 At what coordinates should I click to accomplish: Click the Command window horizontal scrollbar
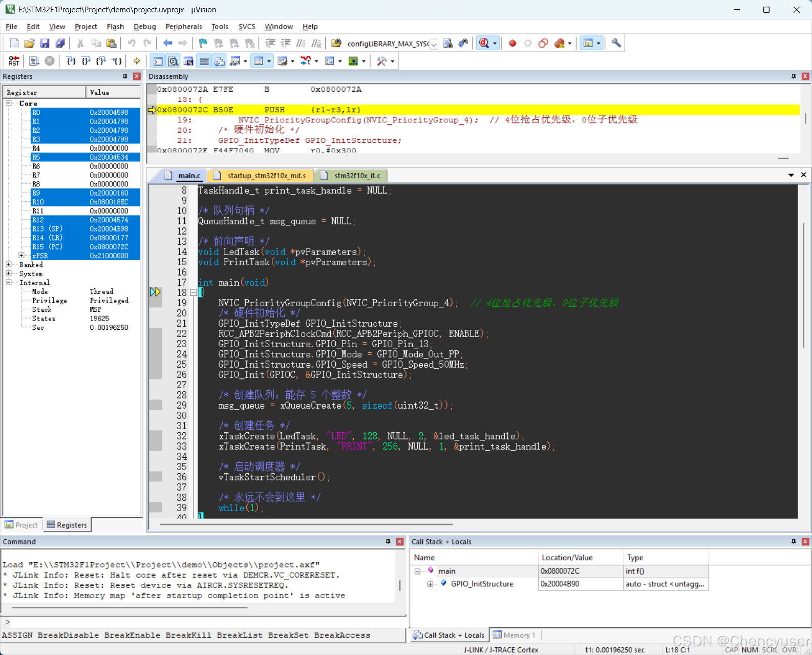click(x=130, y=608)
